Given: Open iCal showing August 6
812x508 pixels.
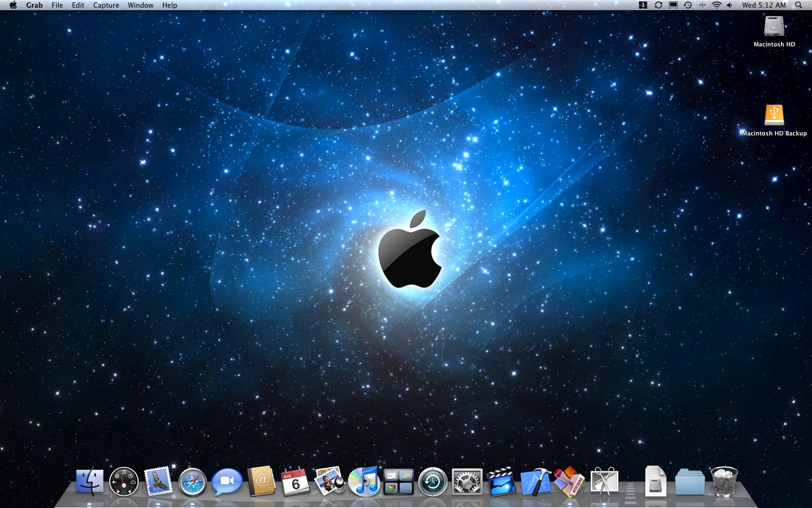Looking at the screenshot, I should pyautogui.click(x=296, y=482).
